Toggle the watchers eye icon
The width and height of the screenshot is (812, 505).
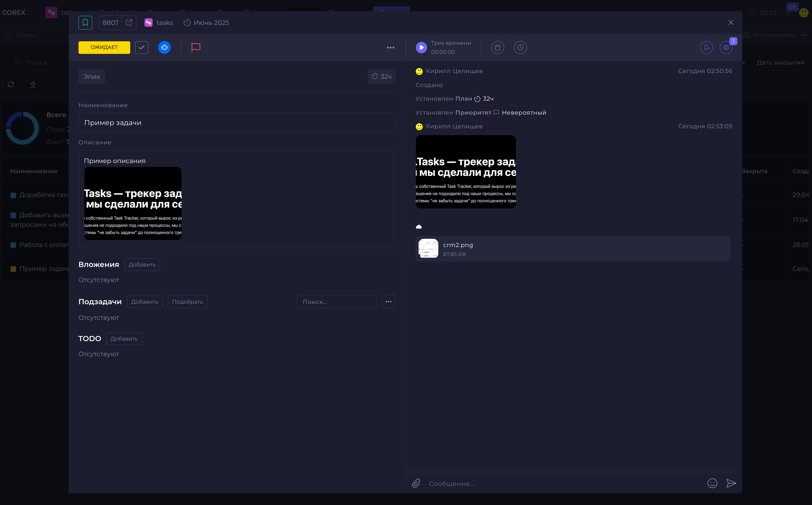click(x=726, y=47)
